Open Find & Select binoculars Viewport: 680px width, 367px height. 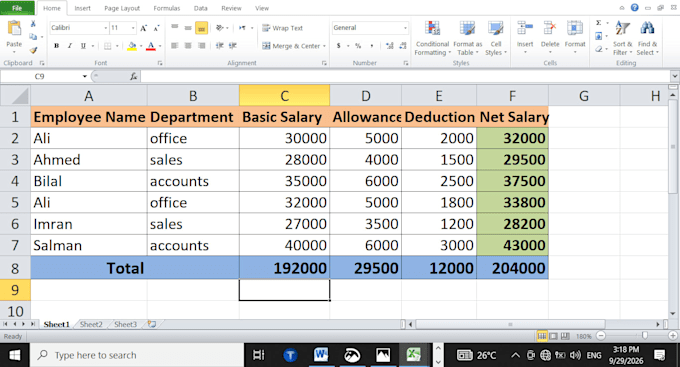[647, 38]
